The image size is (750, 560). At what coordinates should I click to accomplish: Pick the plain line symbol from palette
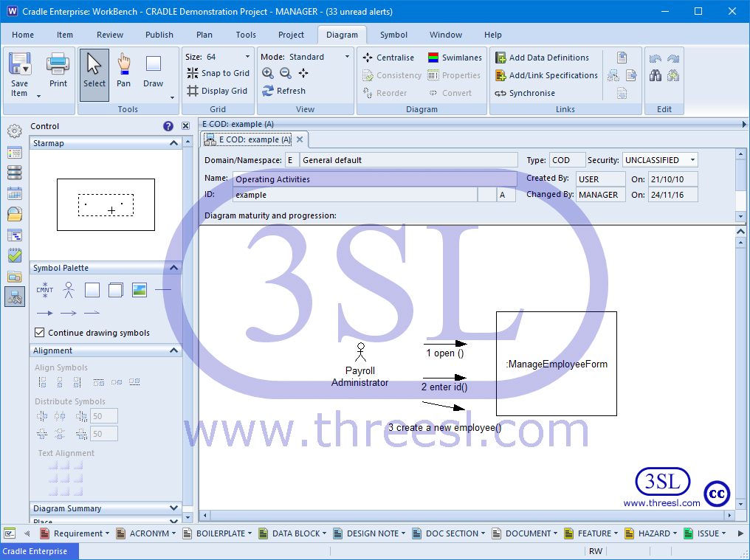163,290
